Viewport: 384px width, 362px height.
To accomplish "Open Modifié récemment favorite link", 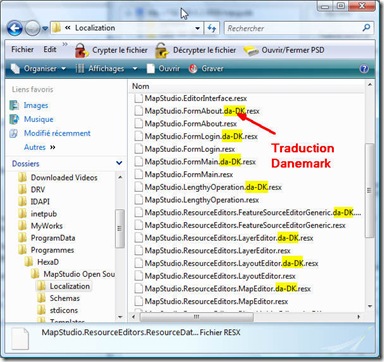I will click(x=50, y=133).
